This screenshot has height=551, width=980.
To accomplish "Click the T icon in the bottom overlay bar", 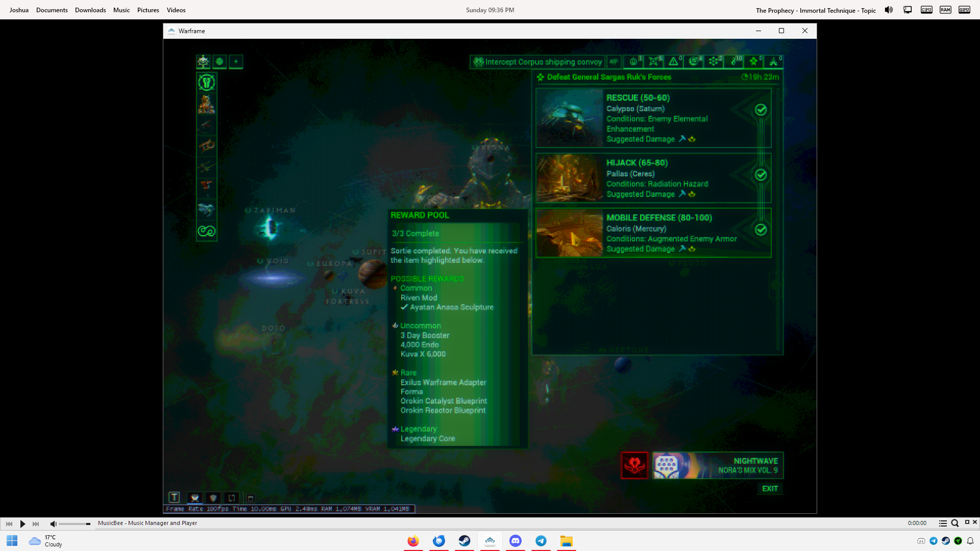I will (x=174, y=497).
